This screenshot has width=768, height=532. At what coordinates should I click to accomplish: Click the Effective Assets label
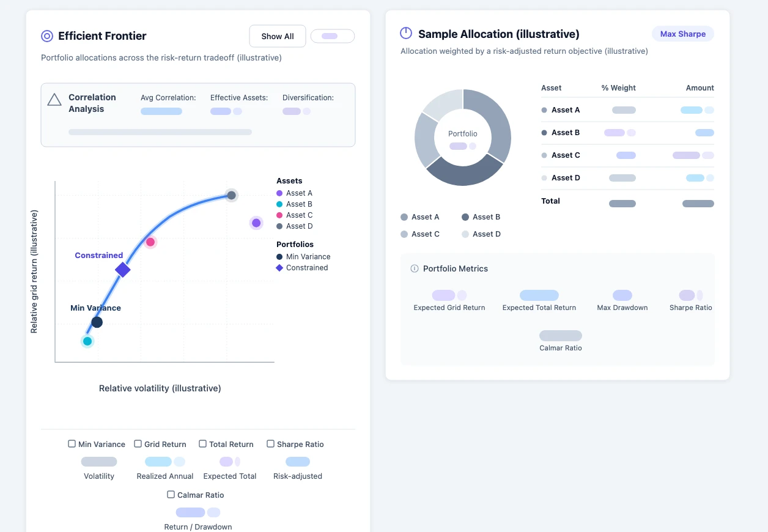[x=239, y=98]
